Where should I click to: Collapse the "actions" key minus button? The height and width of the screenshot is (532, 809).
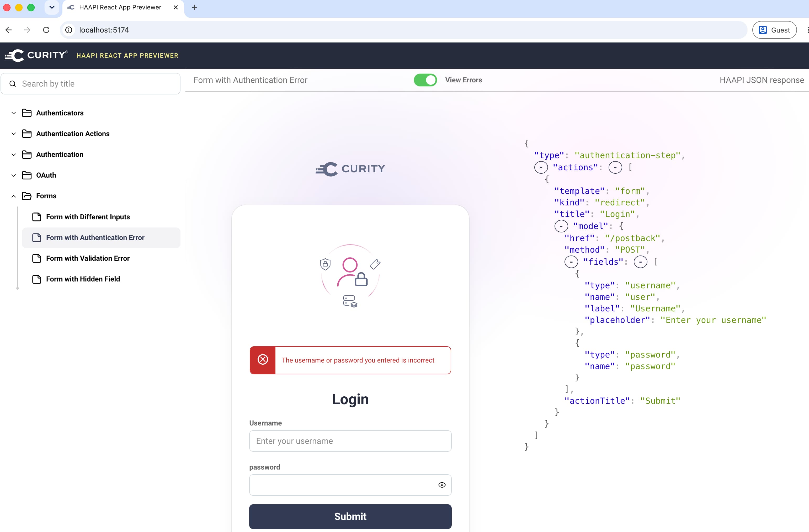541,167
